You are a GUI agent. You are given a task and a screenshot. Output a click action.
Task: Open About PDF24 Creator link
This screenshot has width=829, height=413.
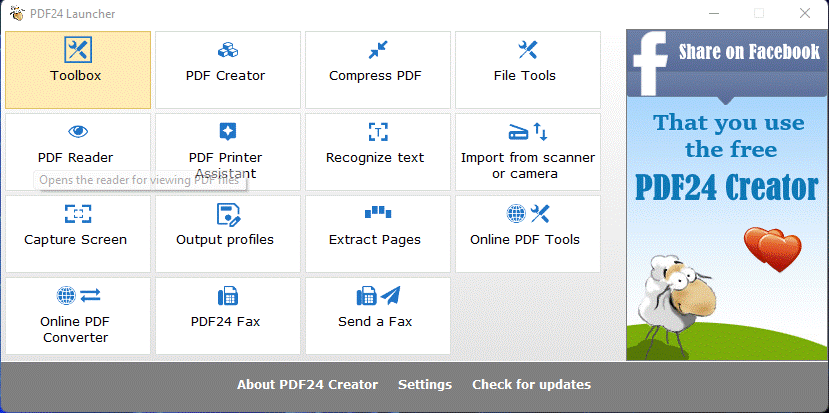pyautogui.click(x=307, y=385)
